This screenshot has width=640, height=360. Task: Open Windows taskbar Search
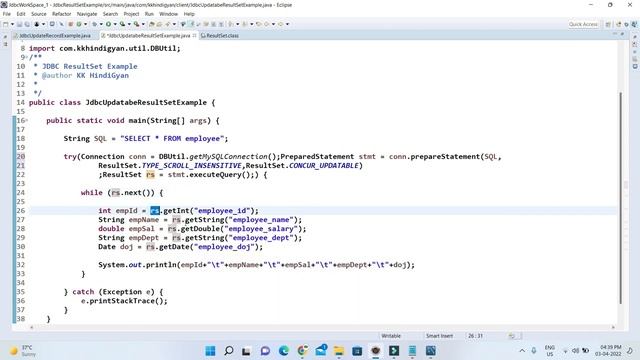pos(229,351)
